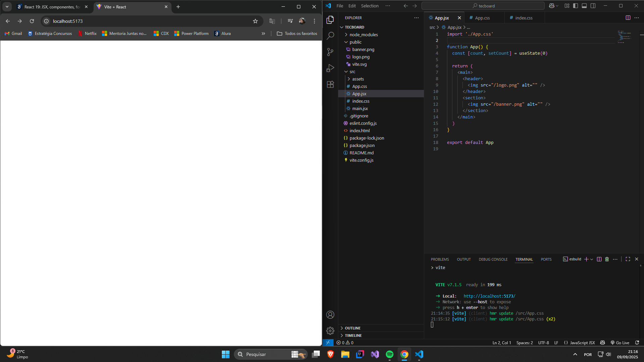Click the Explorer views ellipsis menu
Image resolution: width=644 pixels, height=362 pixels.
point(416,18)
